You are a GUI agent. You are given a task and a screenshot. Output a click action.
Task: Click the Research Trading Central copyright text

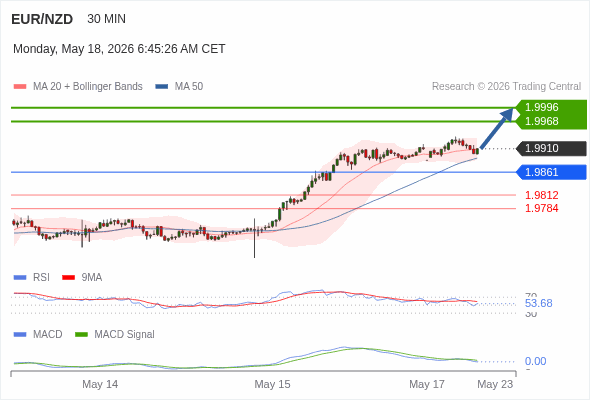coord(506,87)
